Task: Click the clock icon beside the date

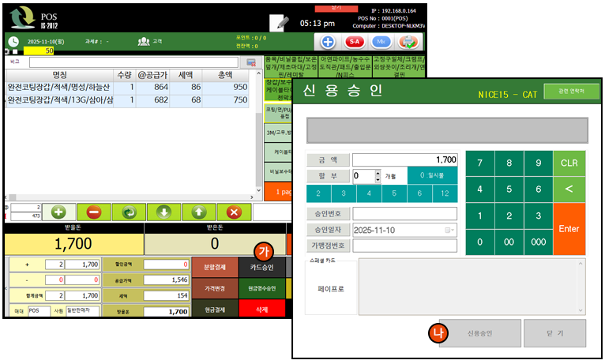Action: tap(13, 41)
